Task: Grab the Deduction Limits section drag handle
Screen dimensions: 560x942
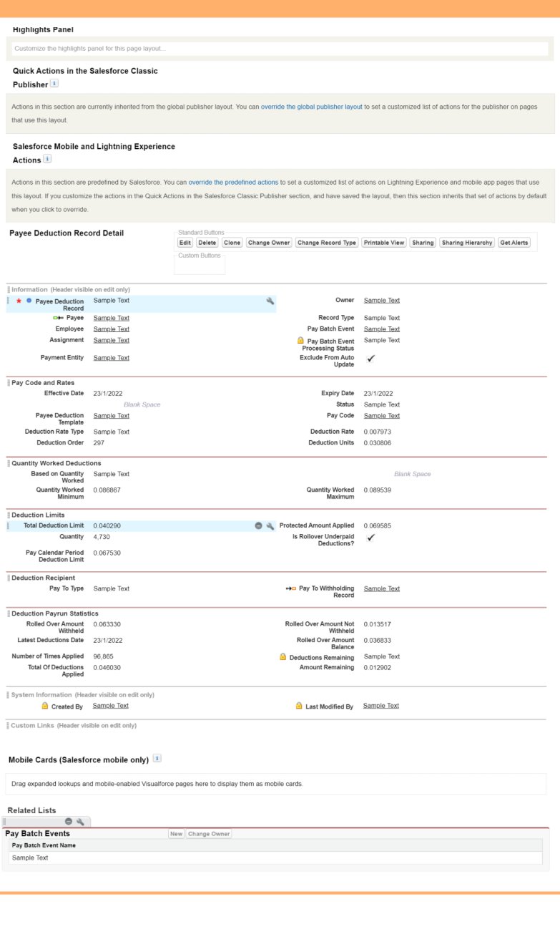Action: (x=9, y=515)
